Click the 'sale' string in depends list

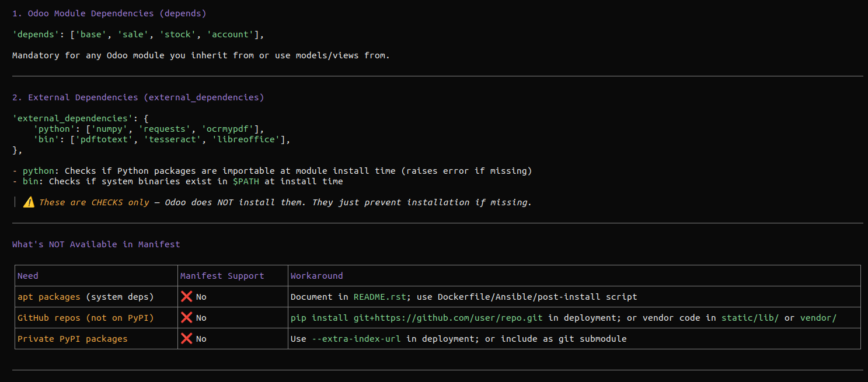tap(133, 34)
